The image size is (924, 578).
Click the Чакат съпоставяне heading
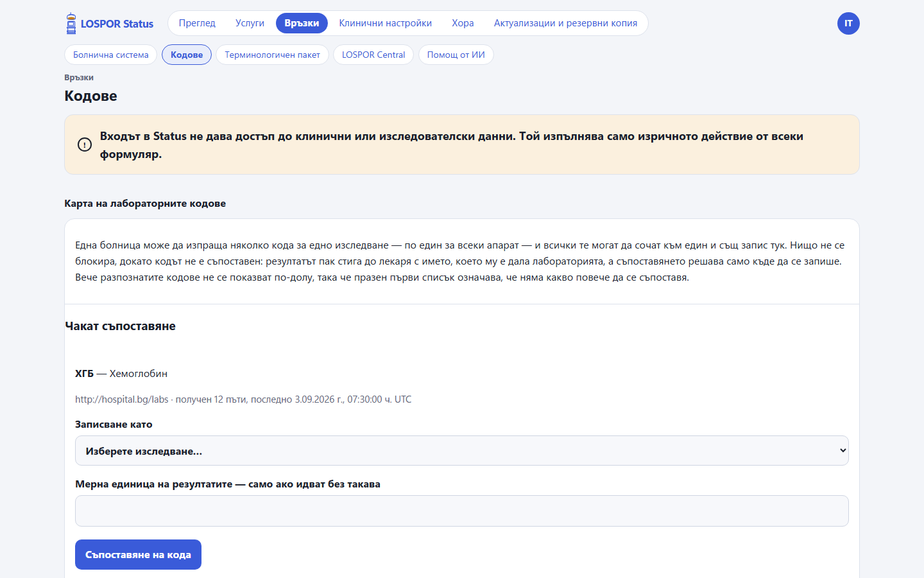click(x=120, y=326)
